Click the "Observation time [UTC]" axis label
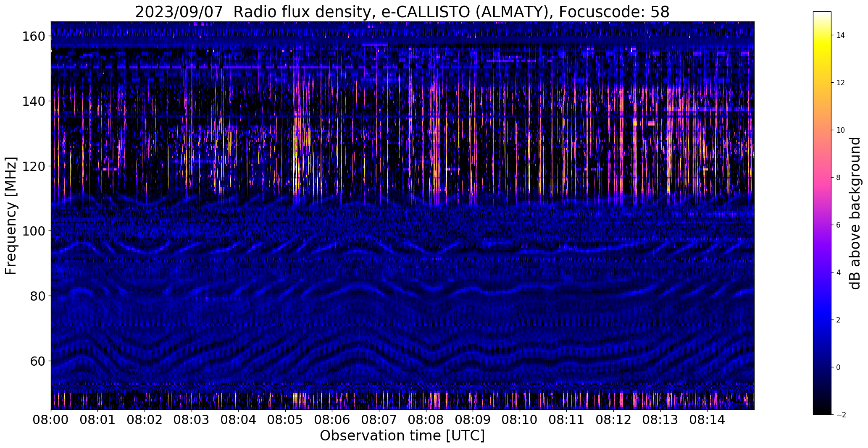The height and width of the screenshot is (448, 868). tap(402, 436)
